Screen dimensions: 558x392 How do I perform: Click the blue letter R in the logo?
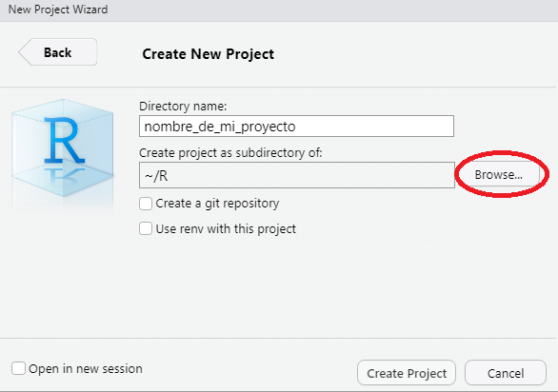tap(64, 140)
